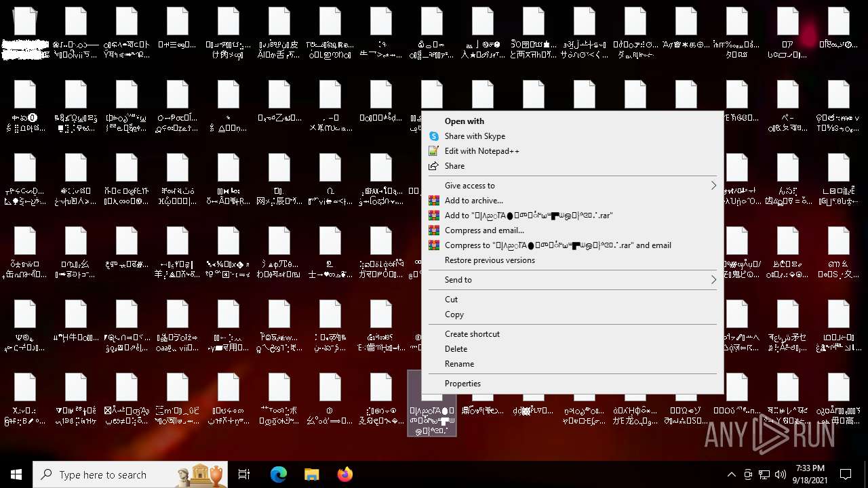Open Task View on the taskbar
The image size is (868, 488).
(x=244, y=474)
